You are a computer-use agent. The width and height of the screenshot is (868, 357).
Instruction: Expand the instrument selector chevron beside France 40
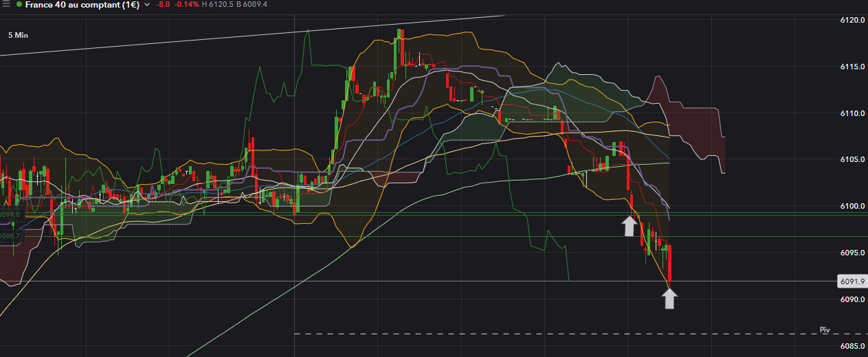[146, 5]
